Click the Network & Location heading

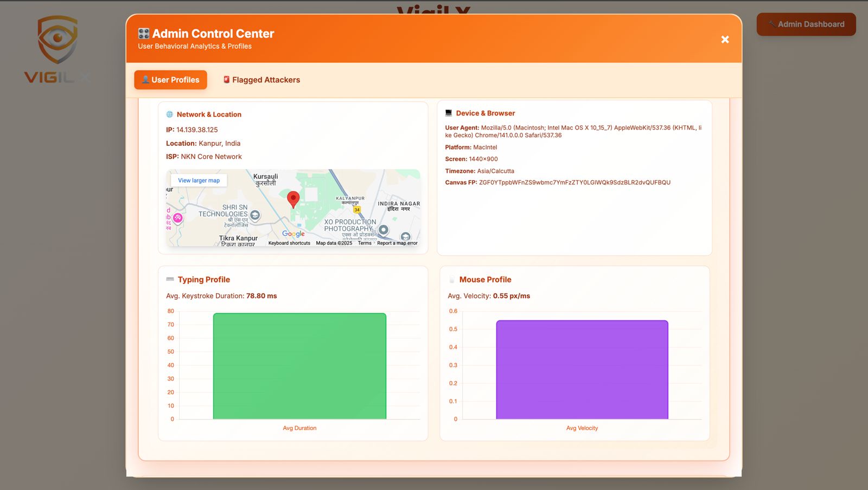[x=209, y=114]
